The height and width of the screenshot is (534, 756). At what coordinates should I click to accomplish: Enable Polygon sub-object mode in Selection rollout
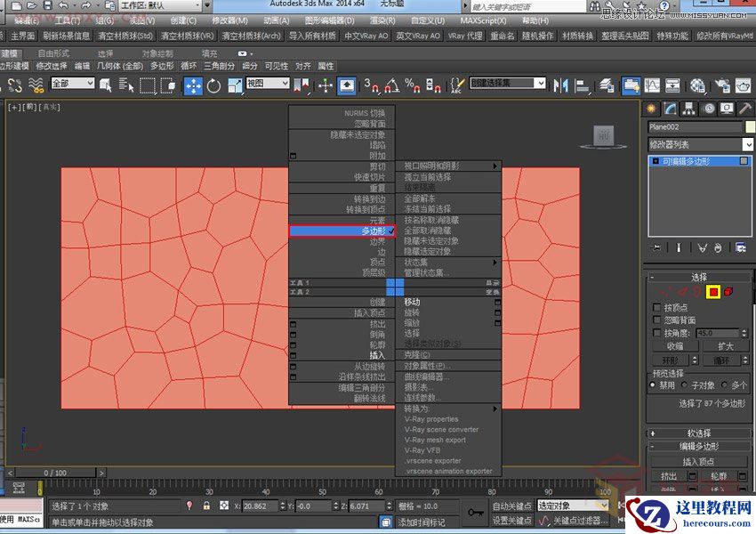(x=713, y=292)
